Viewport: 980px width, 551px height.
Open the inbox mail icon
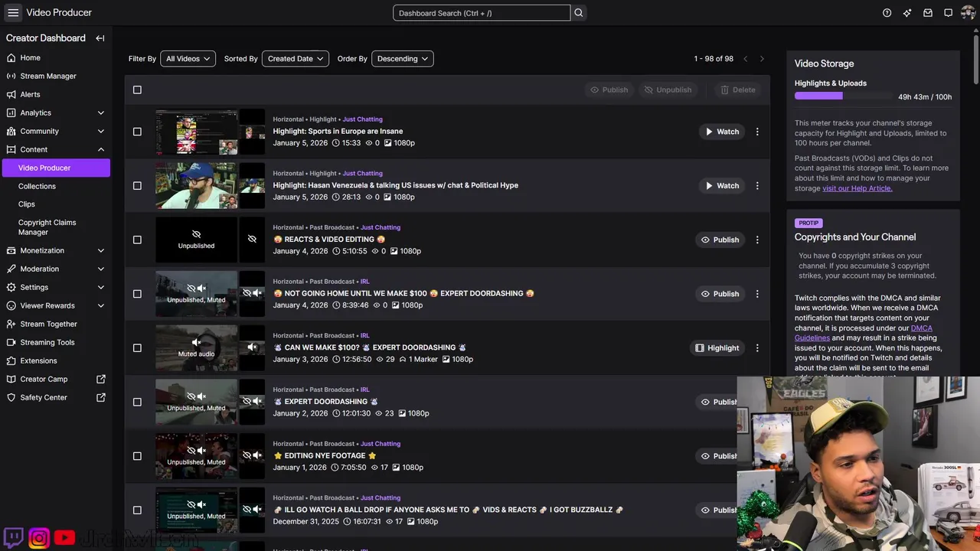click(x=928, y=13)
